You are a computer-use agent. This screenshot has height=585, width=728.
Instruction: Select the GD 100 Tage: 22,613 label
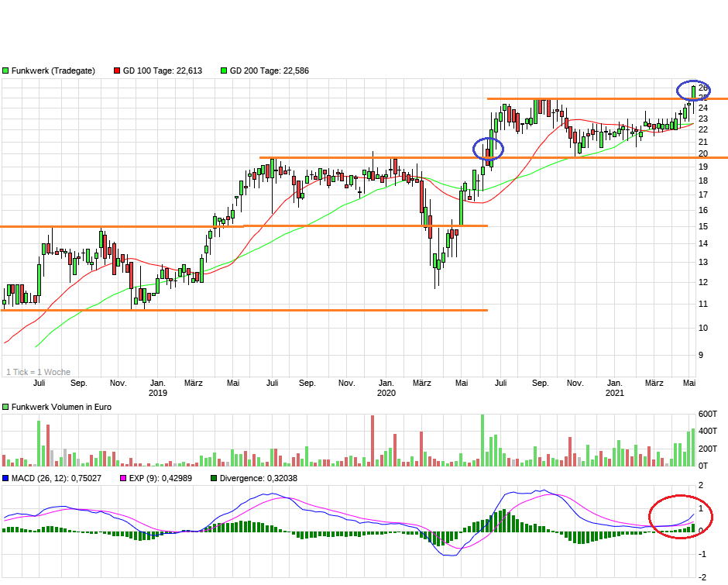[162, 71]
